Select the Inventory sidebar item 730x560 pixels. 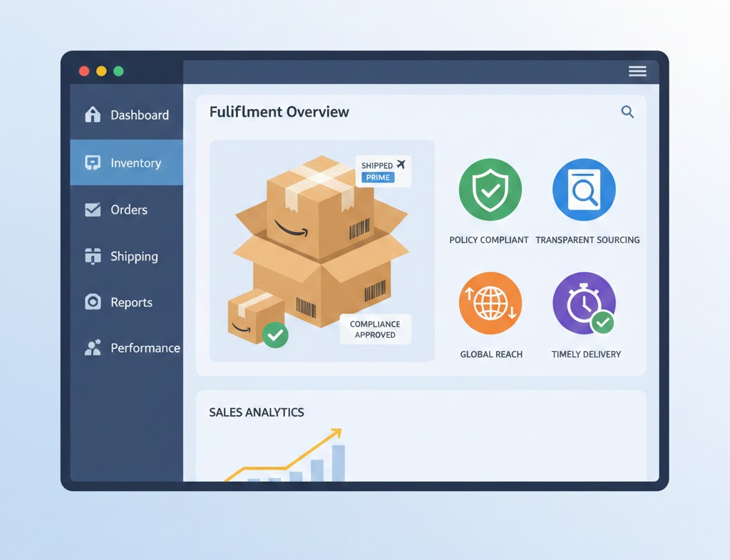(127, 163)
